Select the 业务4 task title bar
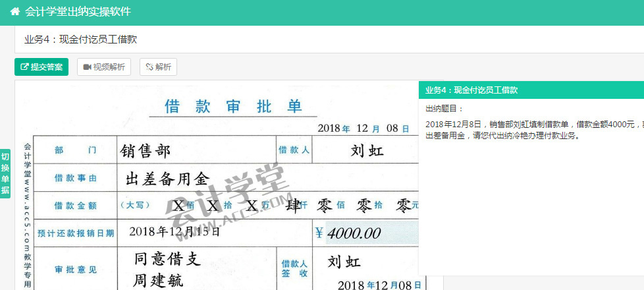The height and width of the screenshot is (290, 644). click(x=80, y=40)
